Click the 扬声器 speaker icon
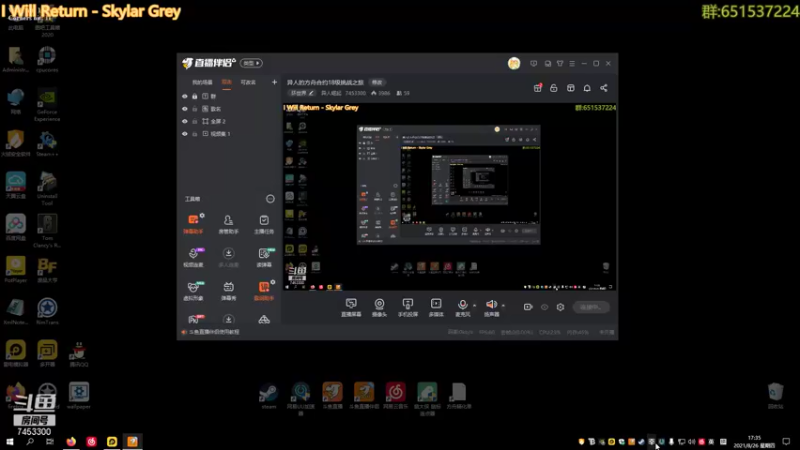The width and height of the screenshot is (800, 450). (491, 305)
